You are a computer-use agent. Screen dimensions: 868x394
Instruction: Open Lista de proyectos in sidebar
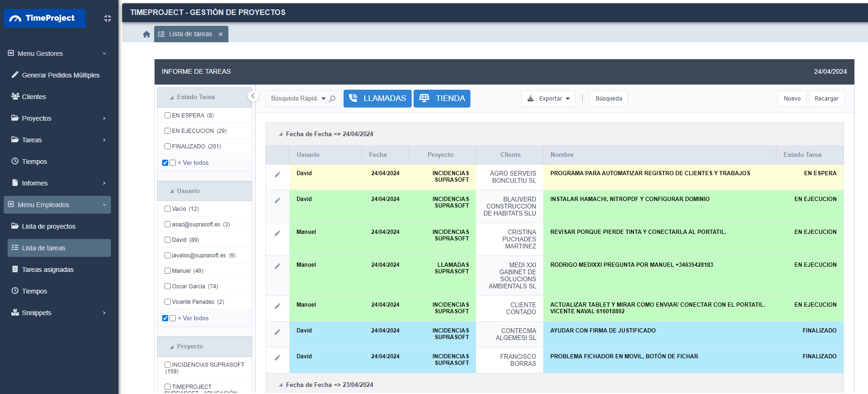pyautogui.click(x=59, y=226)
